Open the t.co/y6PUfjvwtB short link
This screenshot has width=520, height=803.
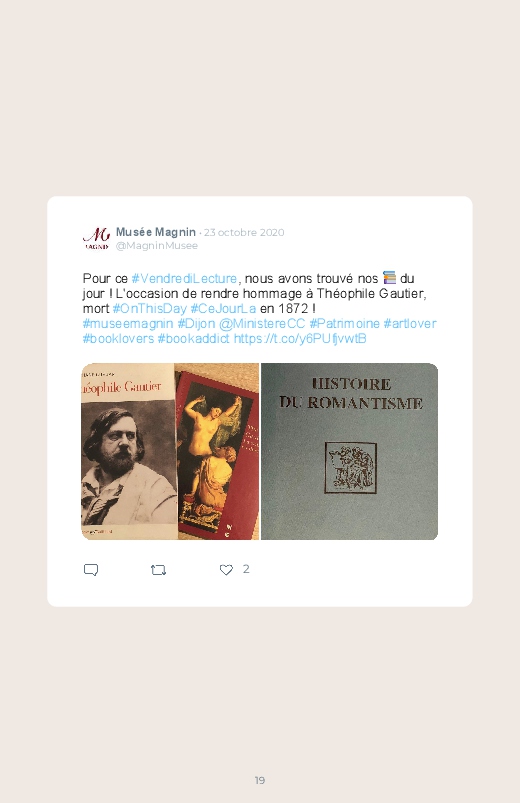pyautogui.click(x=300, y=339)
